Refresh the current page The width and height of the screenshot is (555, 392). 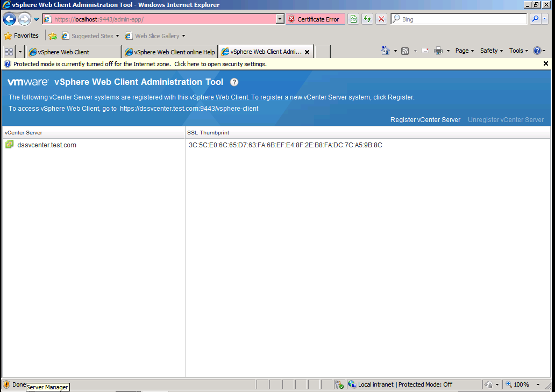(367, 18)
